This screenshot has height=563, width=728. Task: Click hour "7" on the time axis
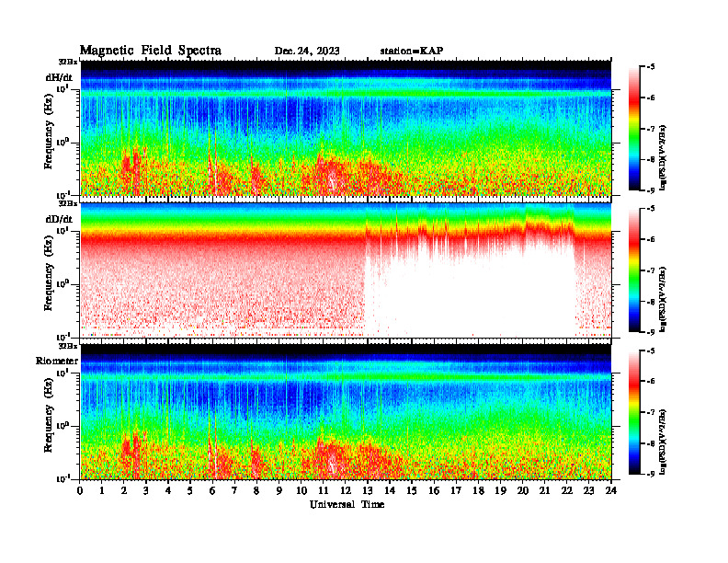(234, 490)
